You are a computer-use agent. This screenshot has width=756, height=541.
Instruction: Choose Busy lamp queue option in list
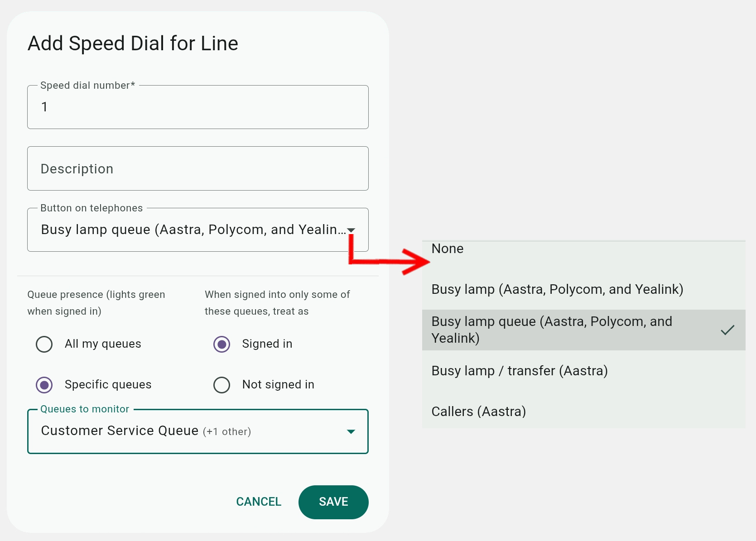[583, 330]
